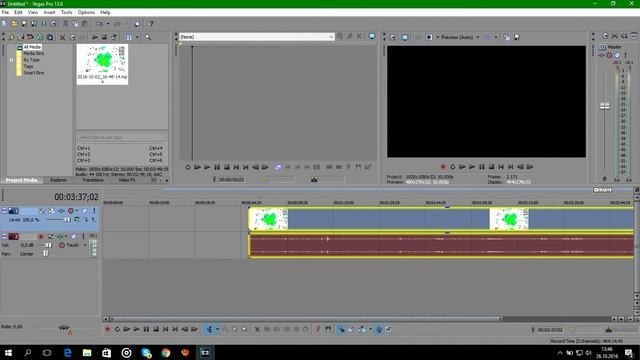
Task: Click Play in the Trimmer transport controls
Action: [207, 167]
